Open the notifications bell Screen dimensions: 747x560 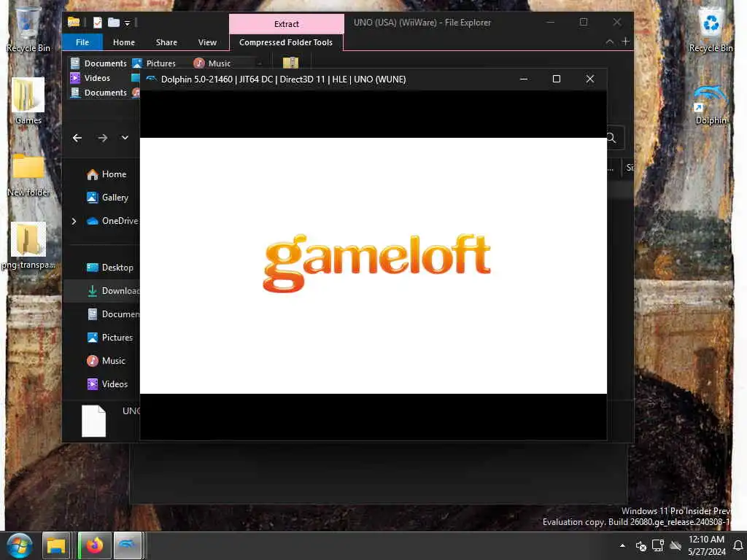738,545
